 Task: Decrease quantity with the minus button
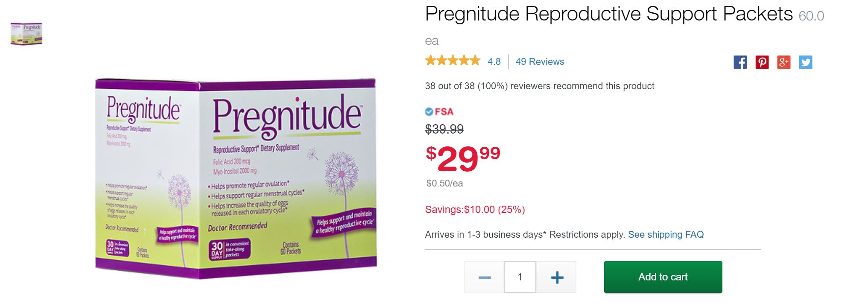pyautogui.click(x=485, y=277)
